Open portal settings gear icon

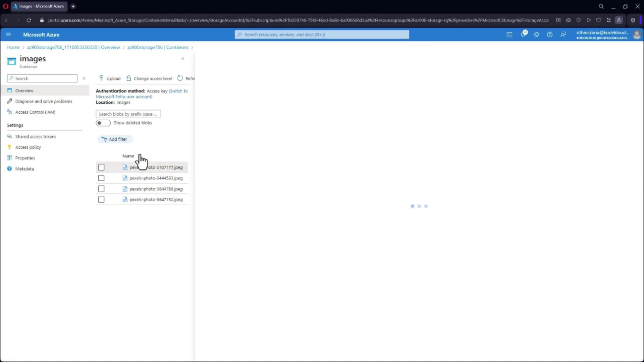pos(536,35)
